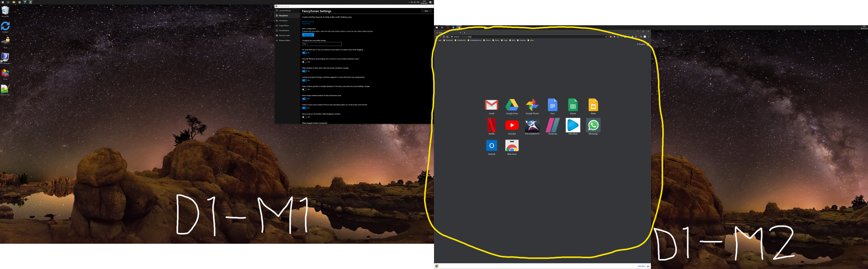Open the Finance bookmarks folder
Image resolution: width=868 pixels, height=269 pixels.
click(487, 40)
